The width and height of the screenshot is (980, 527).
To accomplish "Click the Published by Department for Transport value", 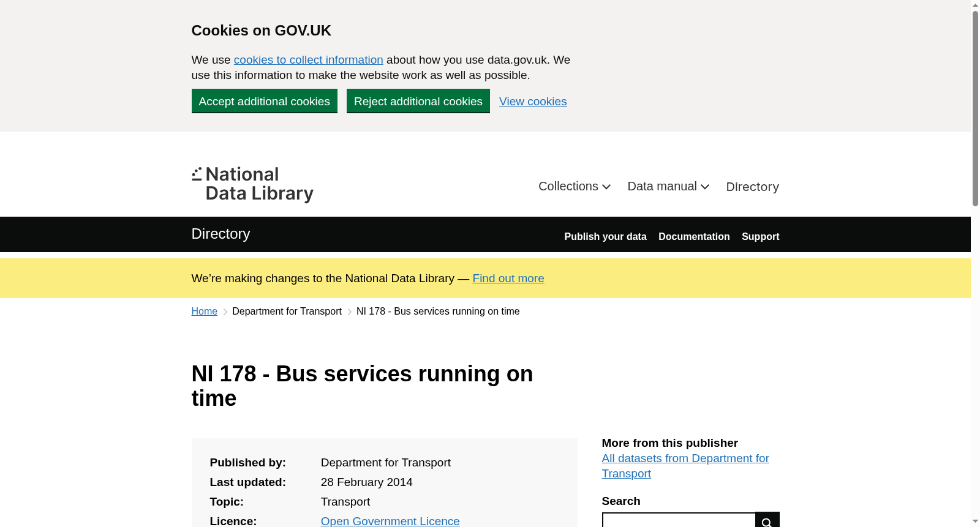I will 386,463.
